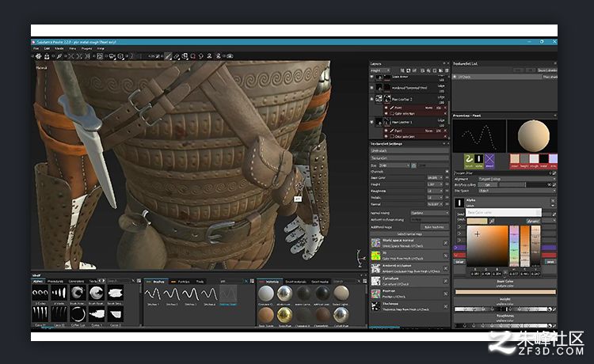The width and height of the screenshot is (594, 364).
Task: Clear the Alpha resource with its X
Action: [x=553, y=200]
